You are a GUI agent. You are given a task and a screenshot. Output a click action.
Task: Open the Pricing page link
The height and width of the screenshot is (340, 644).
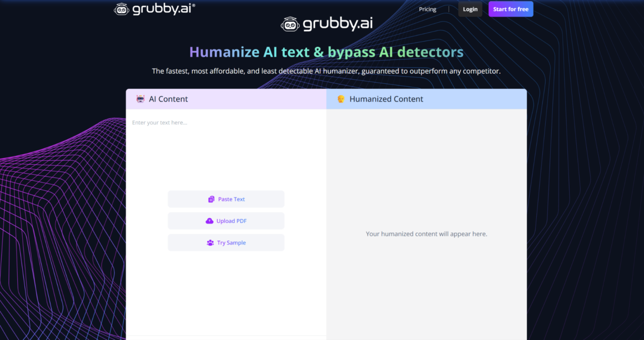(x=427, y=9)
